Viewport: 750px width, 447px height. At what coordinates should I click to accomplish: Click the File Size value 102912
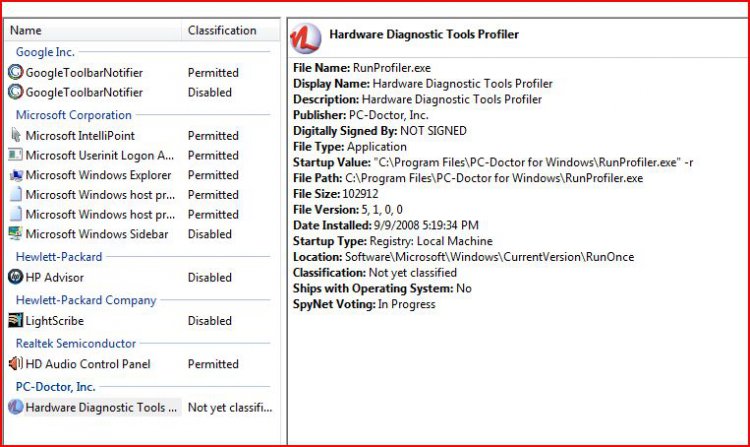[x=360, y=194]
